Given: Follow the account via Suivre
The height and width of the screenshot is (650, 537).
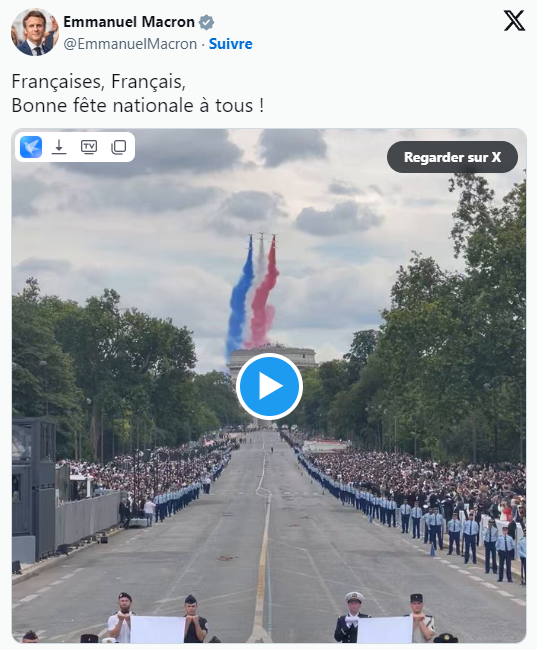Looking at the screenshot, I should 231,44.
